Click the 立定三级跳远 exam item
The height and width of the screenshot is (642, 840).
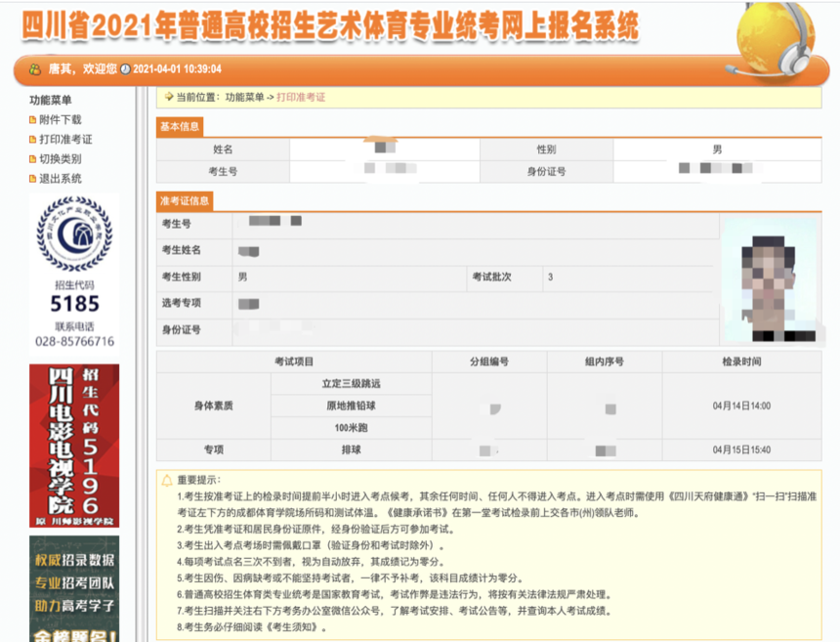pyautogui.click(x=351, y=384)
